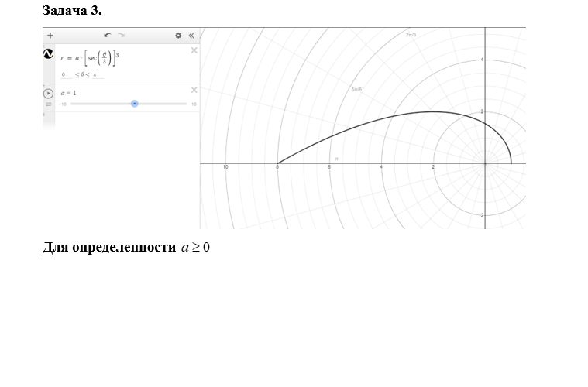Toggle the slider loop mode icon
588x387 pixels.
click(x=48, y=104)
